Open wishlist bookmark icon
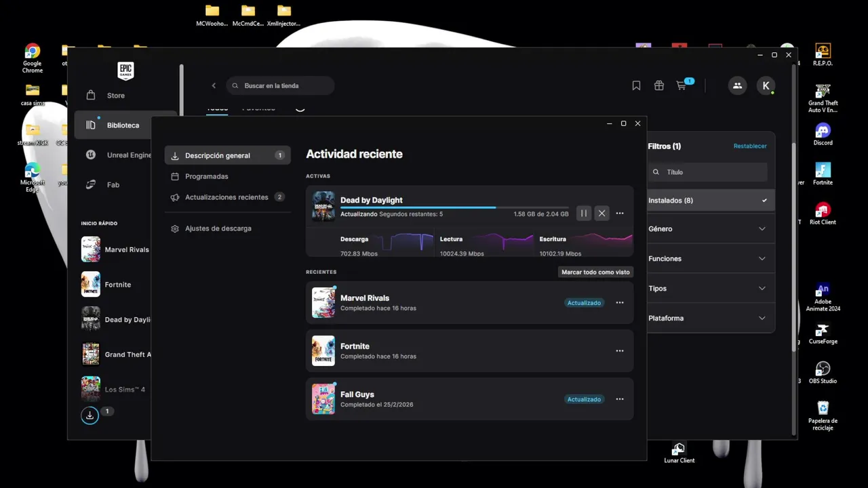The width and height of the screenshot is (868, 488). pos(636,85)
